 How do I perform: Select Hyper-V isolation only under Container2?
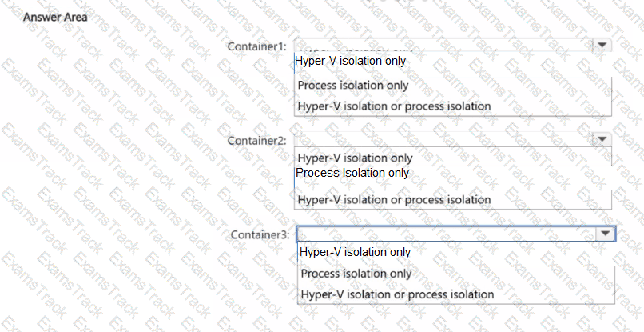355,158
